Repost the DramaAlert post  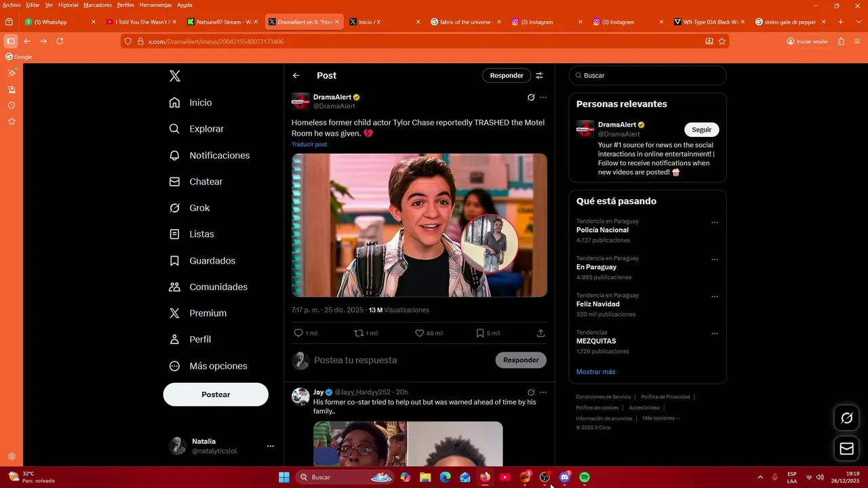coord(359,333)
